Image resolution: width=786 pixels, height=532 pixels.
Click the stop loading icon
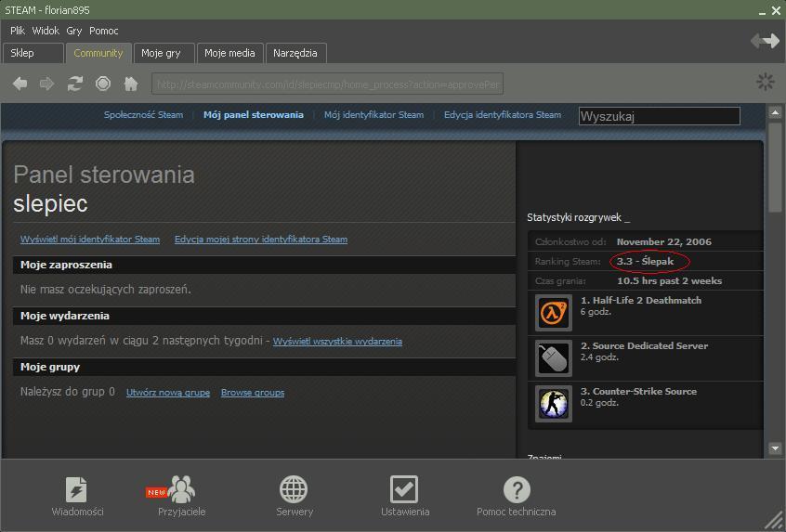pos(103,84)
